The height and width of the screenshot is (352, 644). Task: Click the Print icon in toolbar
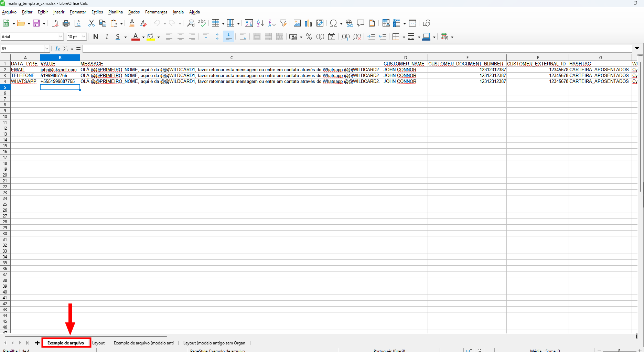tap(66, 23)
